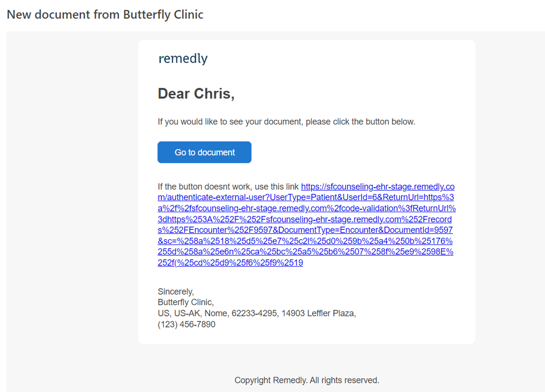Image resolution: width=545 pixels, height=392 pixels.
Task: Click link line containing Frecord
Action: click(x=304, y=219)
